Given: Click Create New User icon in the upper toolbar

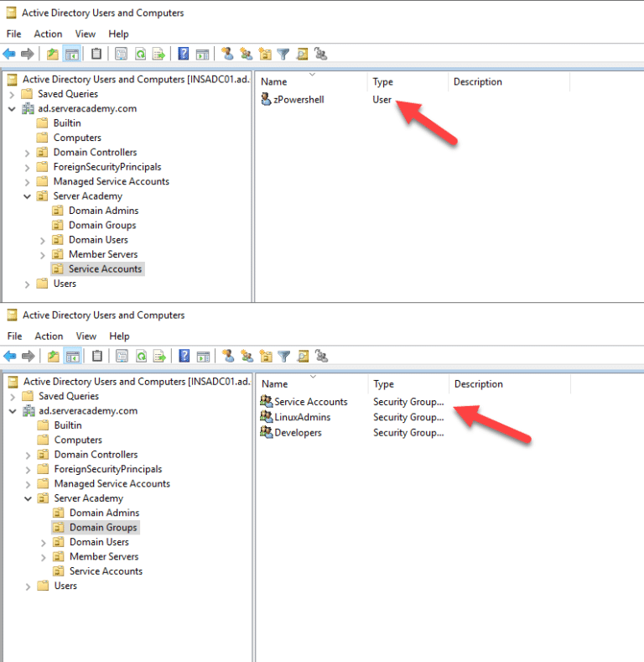Looking at the screenshot, I should click(227, 54).
